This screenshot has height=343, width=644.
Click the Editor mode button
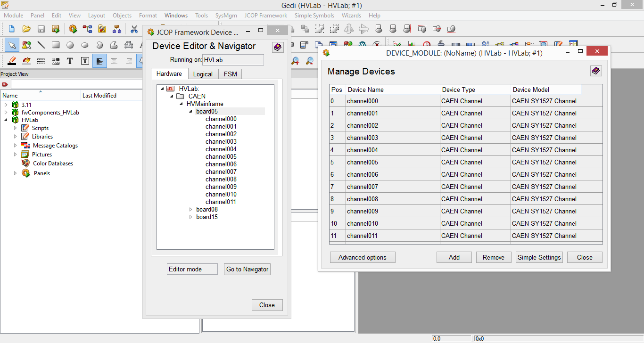pyautogui.click(x=192, y=269)
